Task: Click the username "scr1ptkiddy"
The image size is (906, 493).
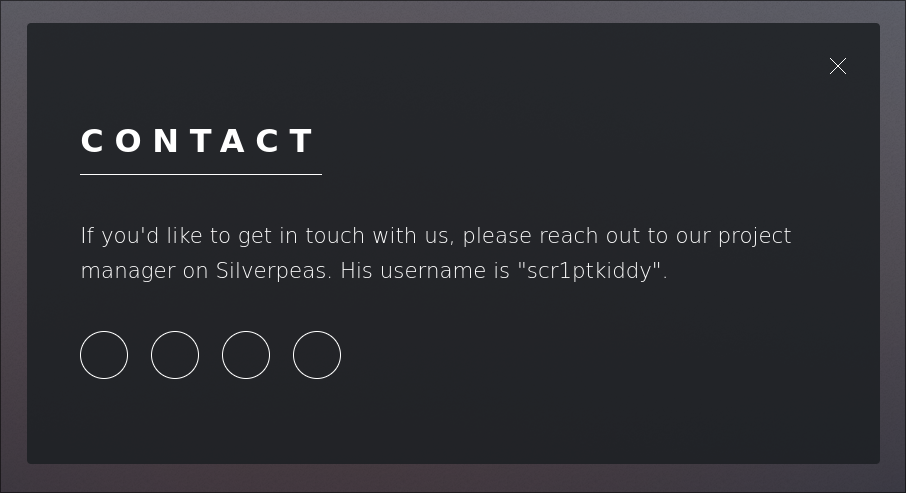Action: [592, 271]
